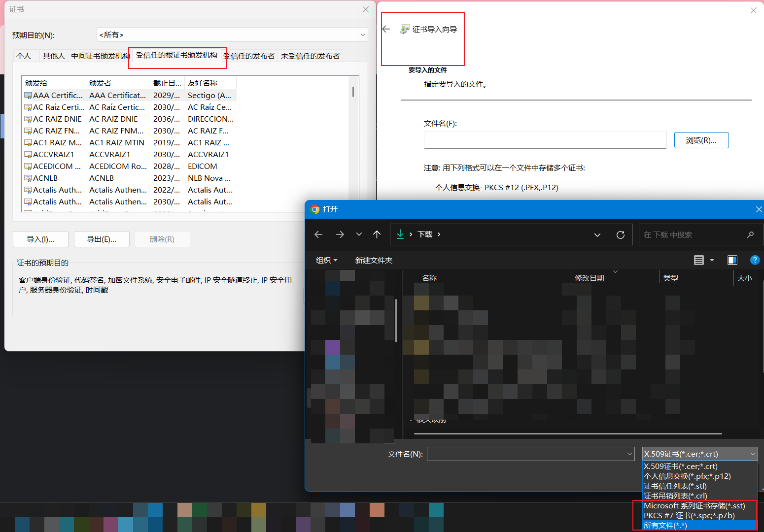Screen dimensions: 764x532
Task: Click the certificate import wizard icon
Action: click(x=405, y=29)
